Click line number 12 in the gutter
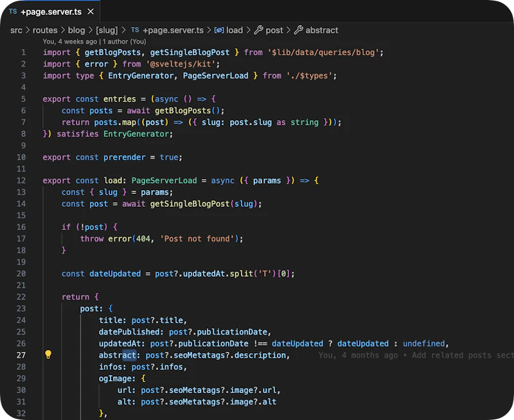 (21, 180)
